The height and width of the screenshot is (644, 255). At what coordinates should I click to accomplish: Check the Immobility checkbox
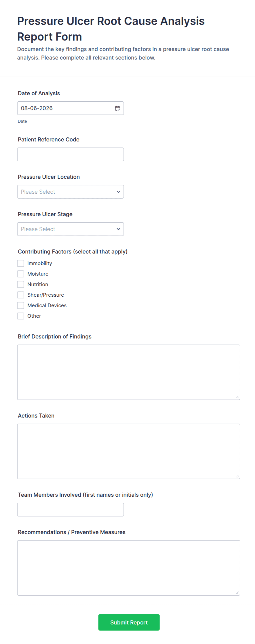point(21,263)
